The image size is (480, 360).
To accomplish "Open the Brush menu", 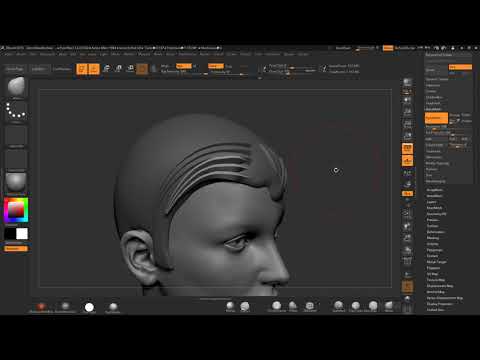I will pos(21,54).
